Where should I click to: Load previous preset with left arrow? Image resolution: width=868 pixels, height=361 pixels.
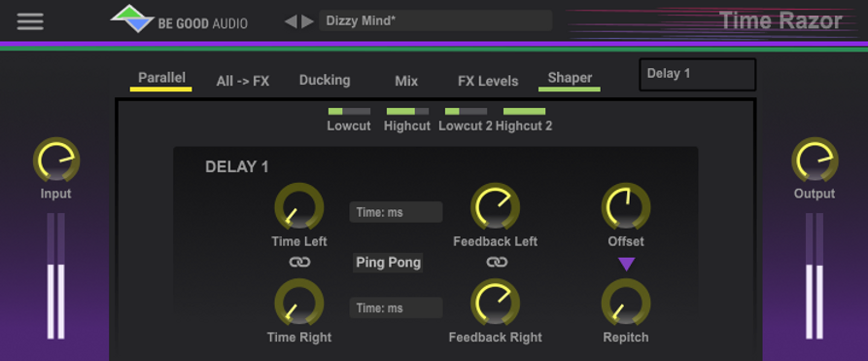pyautogui.click(x=290, y=21)
